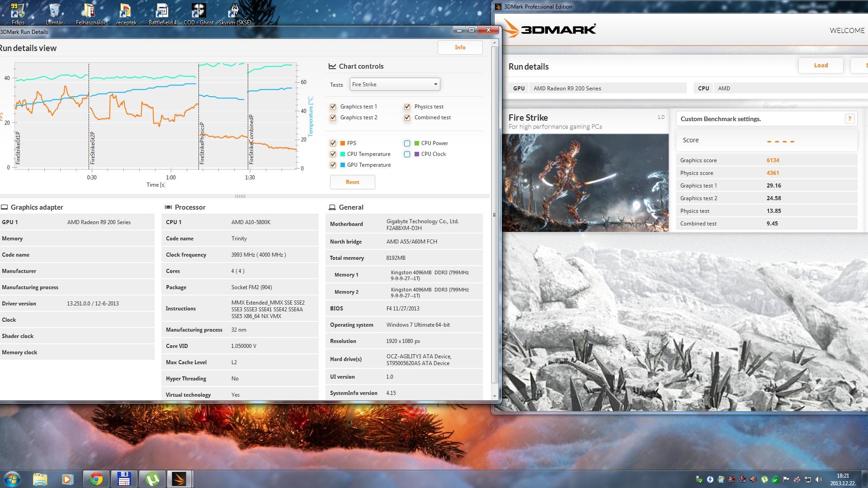
Task: Click the Action Center flag tray icon
Action: 786,479
